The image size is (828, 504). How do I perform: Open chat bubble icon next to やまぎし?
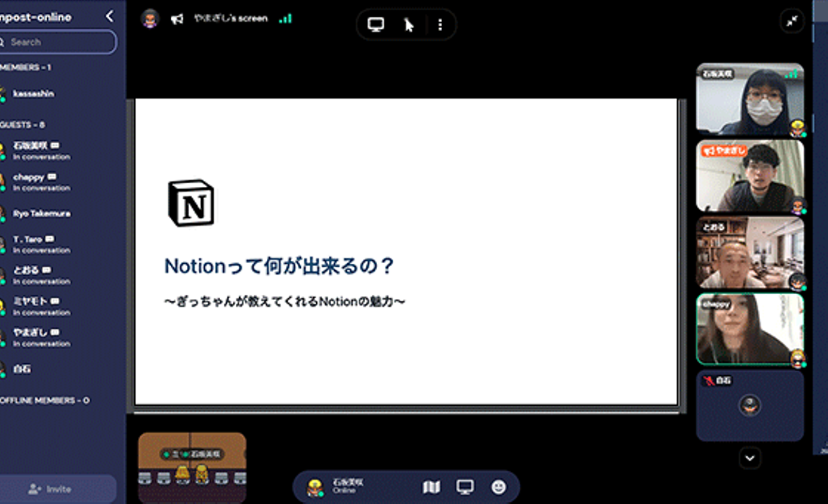[x=55, y=332]
